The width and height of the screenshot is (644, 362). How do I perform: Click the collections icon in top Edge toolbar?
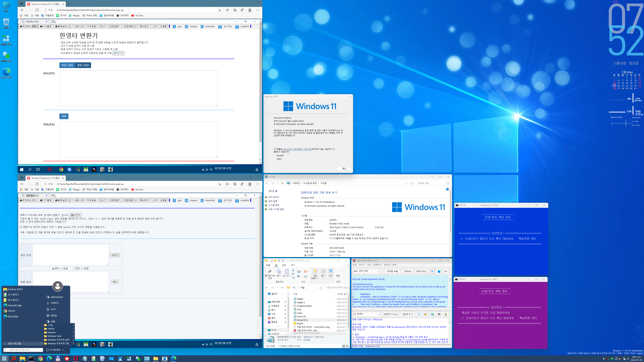(x=235, y=10)
